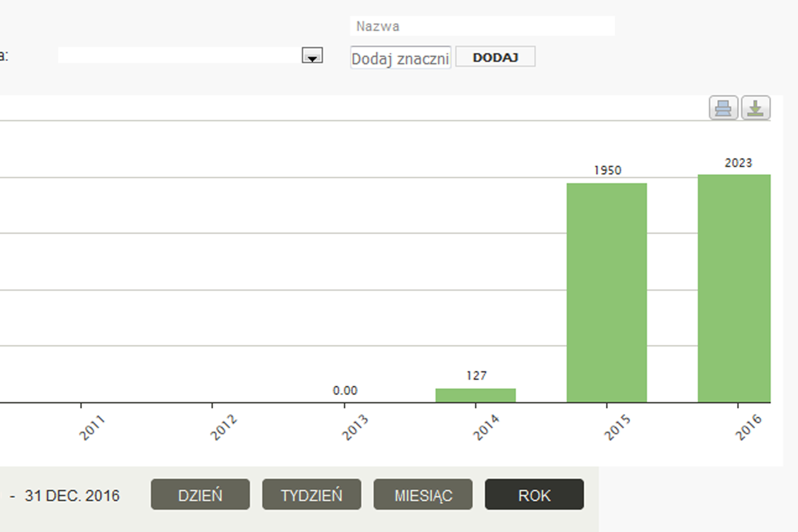Click the 2013 axis label
This screenshot has height=532, width=798.
355,427
